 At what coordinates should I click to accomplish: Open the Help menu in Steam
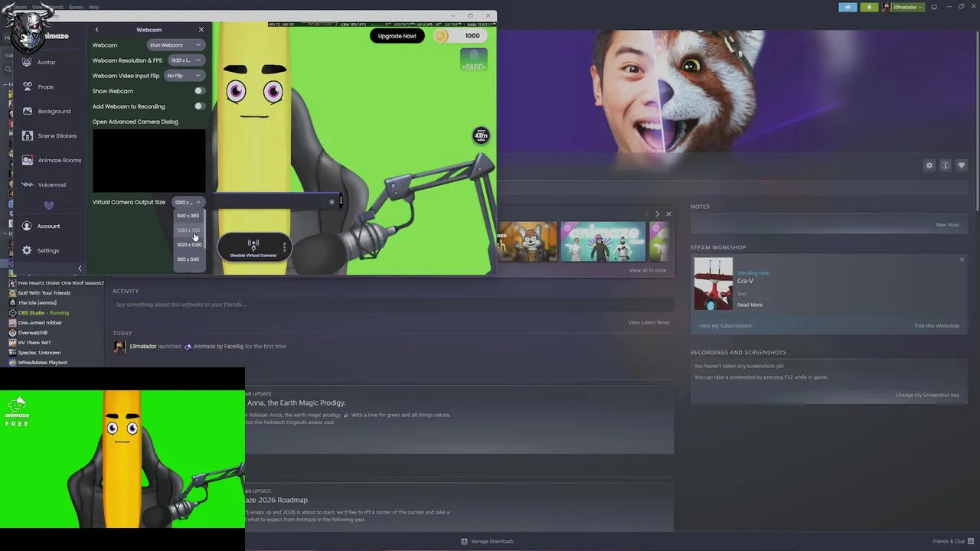point(93,7)
